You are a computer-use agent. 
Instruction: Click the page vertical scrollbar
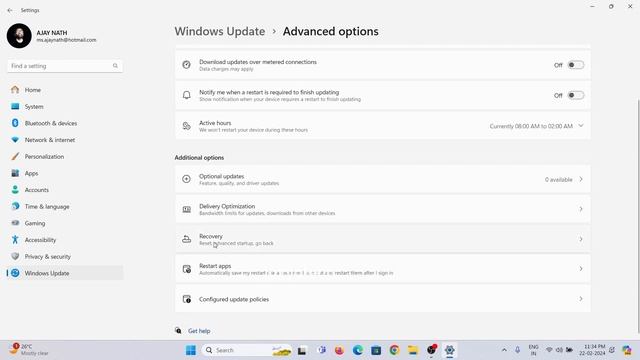point(638,216)
